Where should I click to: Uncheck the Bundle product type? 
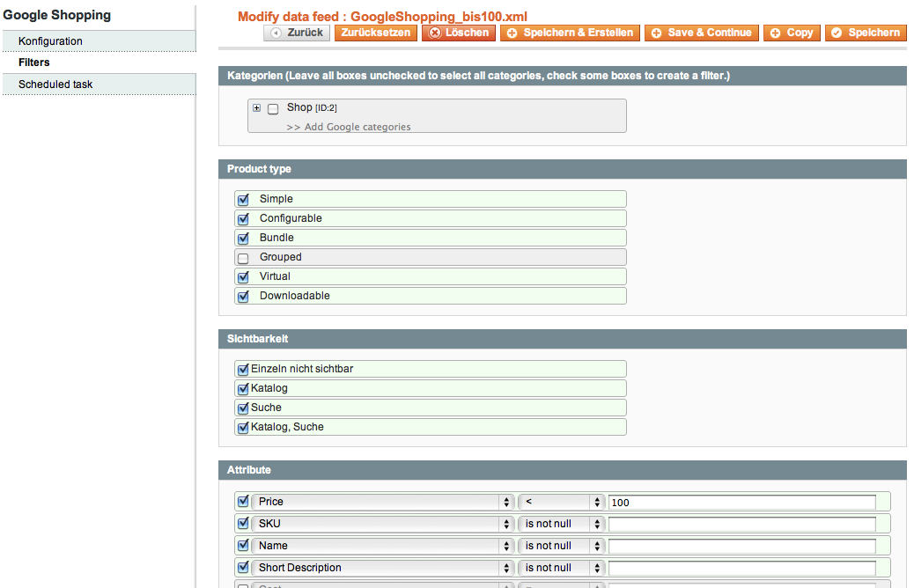click(x=244, y=238)
